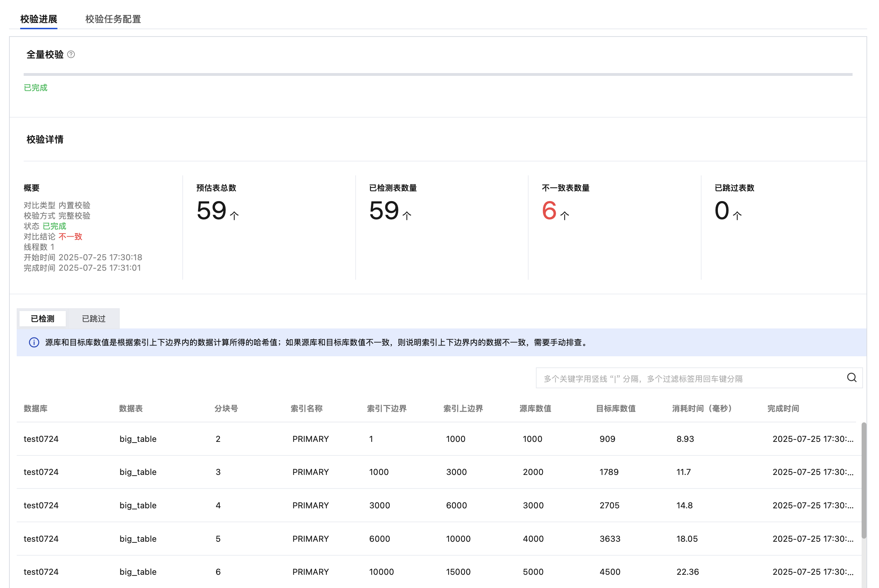This screenshot has height=588, width=879.
Task: Click the 完成时间 column header
Action: (x=783, y=408)
